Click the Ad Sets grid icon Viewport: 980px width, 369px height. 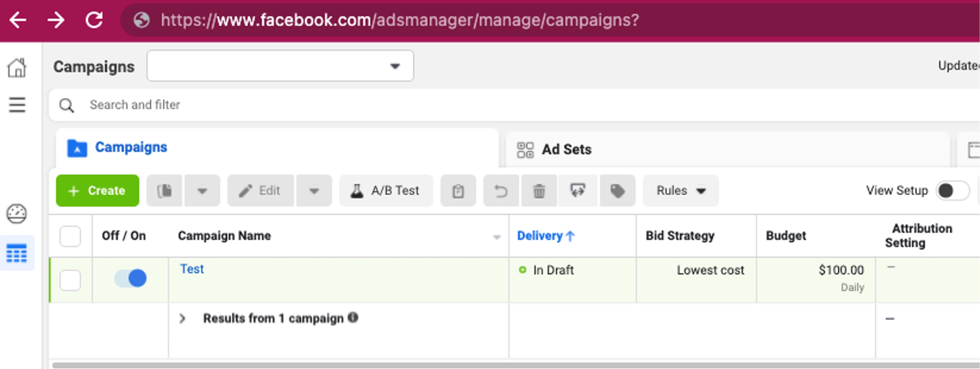[525, 150]
